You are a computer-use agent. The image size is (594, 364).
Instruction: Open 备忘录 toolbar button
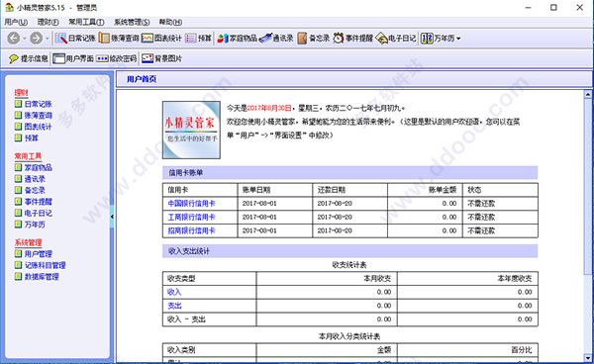coord(314,38)
